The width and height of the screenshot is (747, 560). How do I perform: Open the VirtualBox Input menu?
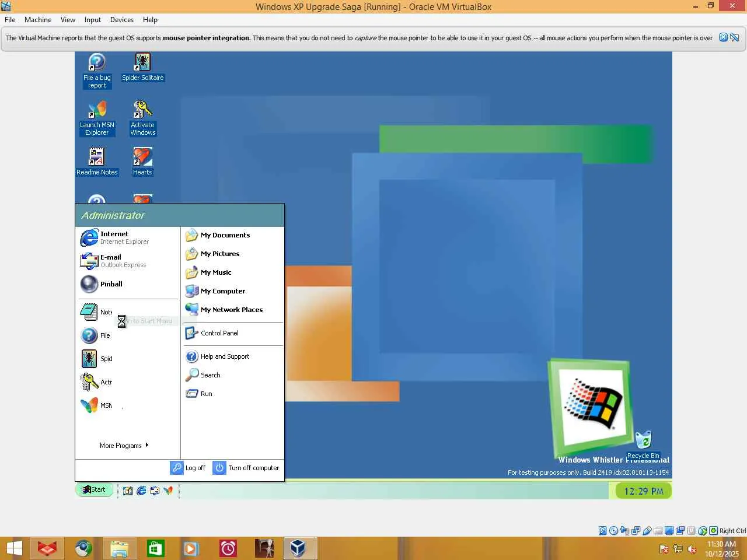[x=93, y=20]
